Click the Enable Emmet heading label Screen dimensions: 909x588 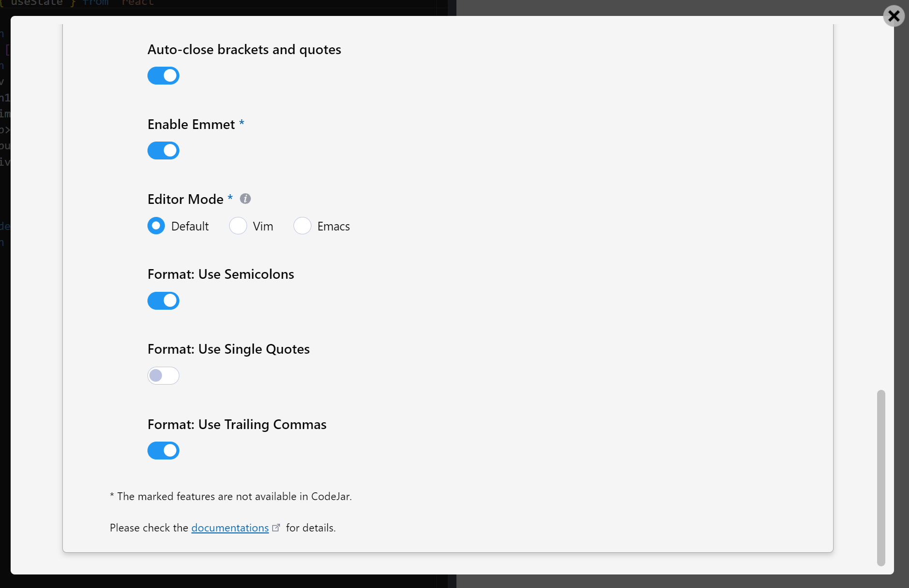191,124
